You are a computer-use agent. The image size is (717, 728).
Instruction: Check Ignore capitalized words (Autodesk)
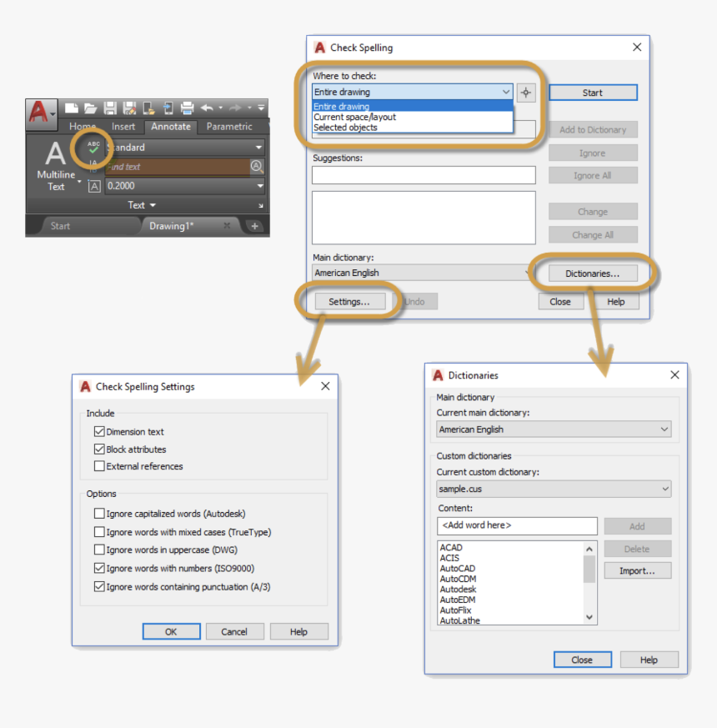[99, 514]
